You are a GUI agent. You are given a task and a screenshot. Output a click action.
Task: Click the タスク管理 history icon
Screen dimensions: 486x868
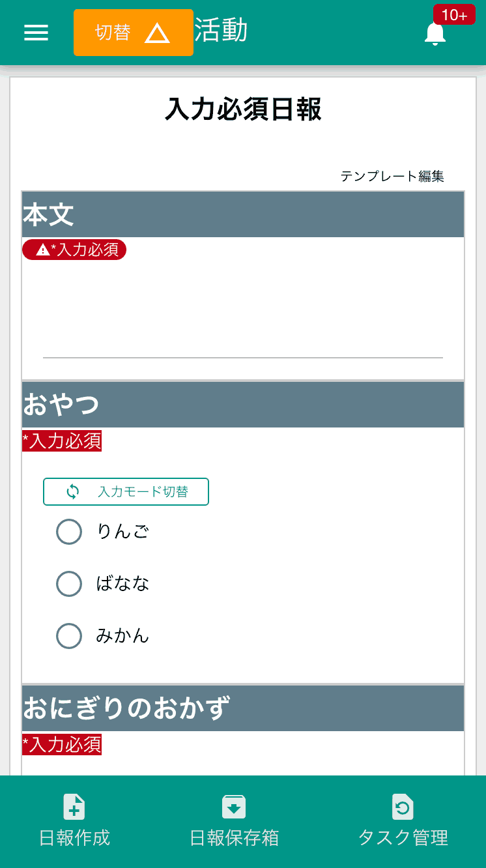[403, 807]
